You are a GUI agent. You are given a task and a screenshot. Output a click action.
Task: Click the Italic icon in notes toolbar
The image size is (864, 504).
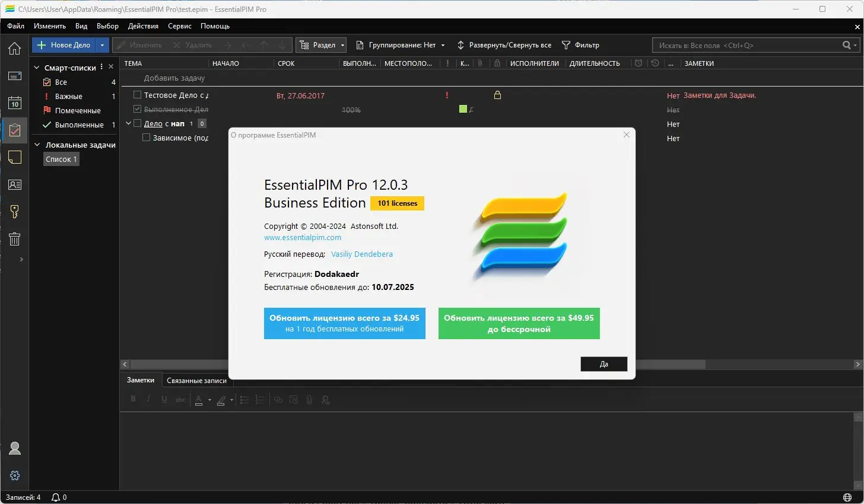[x=148, y=400]
